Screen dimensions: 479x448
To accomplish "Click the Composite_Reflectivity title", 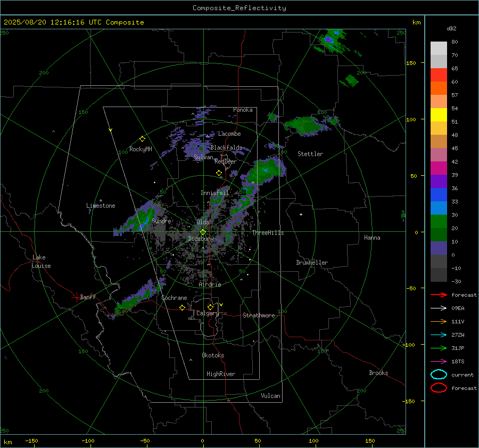I will pyautogui.click(x=239, y=8).
